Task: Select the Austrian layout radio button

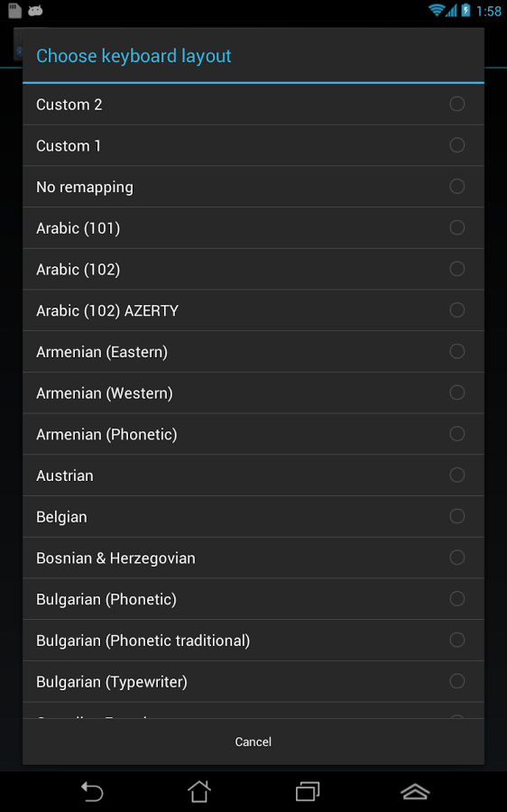Action: [x=456, y=475]
